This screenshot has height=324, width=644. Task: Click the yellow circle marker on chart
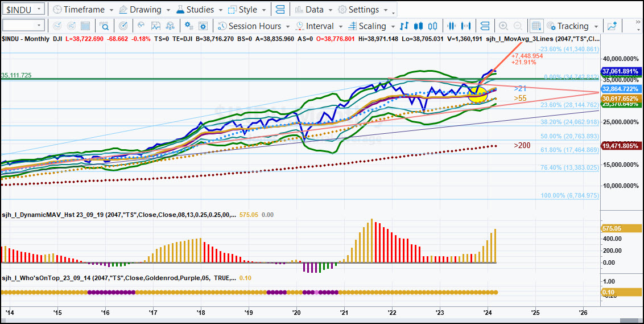478,94
